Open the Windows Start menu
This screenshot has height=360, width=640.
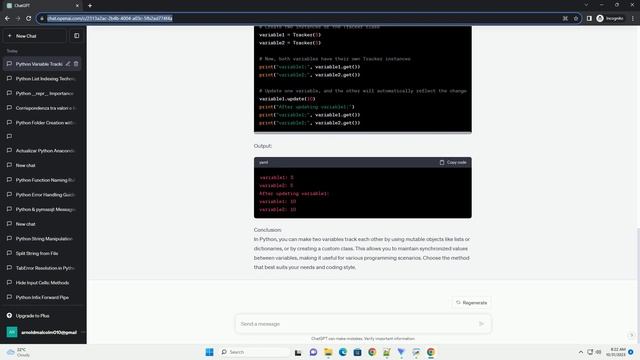[209, 352]
